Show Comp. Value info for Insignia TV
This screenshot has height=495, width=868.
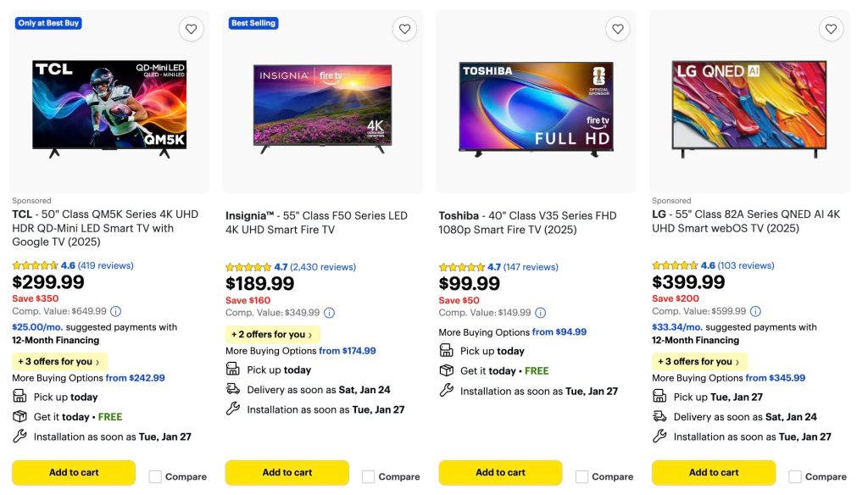(x=329, y=313)
